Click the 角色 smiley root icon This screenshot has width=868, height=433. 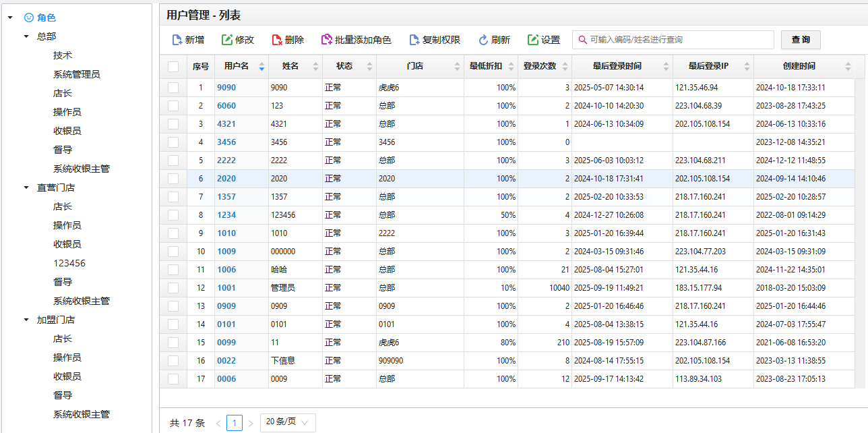click(x=28, y=18)
